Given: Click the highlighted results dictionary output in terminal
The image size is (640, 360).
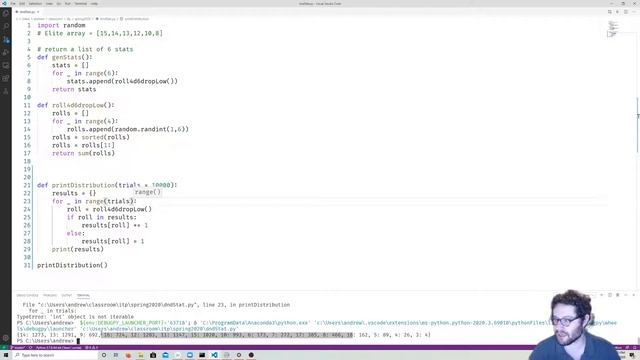Looking at the screenshot, I should tap(227, 335).
